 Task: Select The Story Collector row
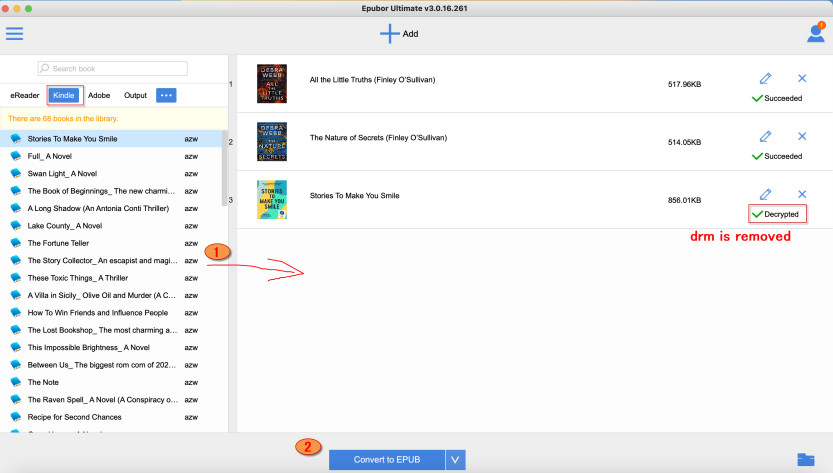coord(110,260)
